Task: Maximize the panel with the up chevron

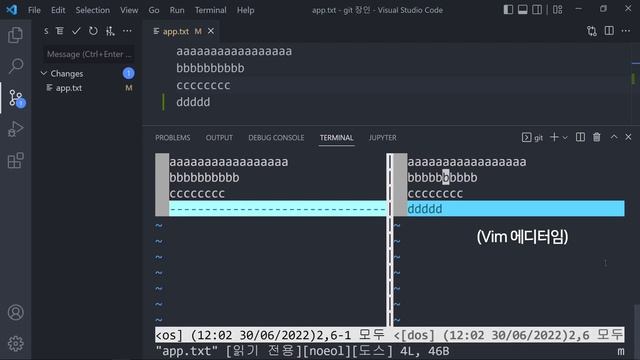Action: pyautogui.click(x=614, y=137)
